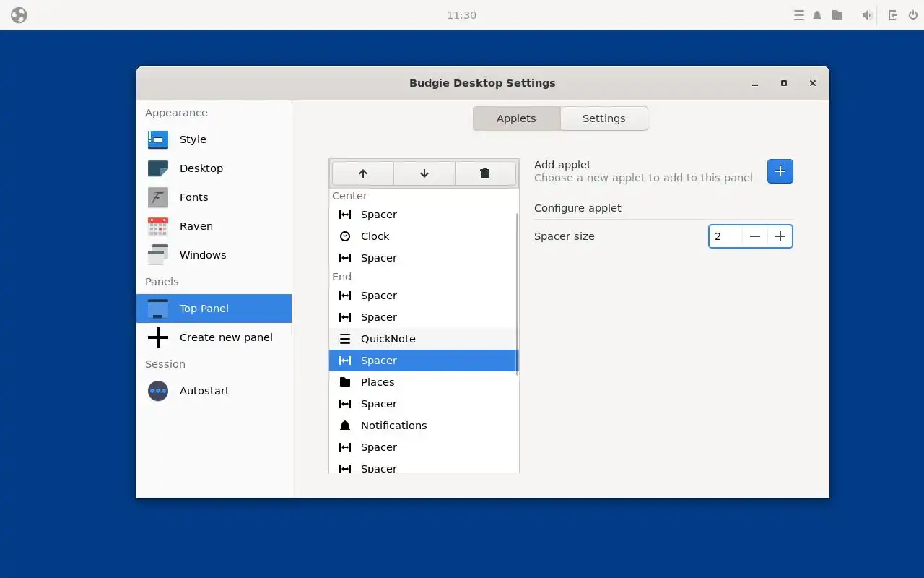924x578 pixels.
Task: Open Raven settings in the sidebar
Action: click(214, 226)
